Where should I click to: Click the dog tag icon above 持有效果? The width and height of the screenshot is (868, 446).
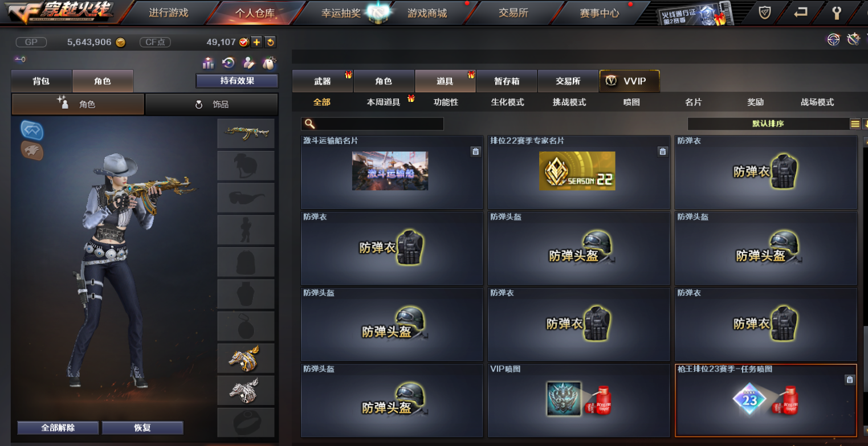[x=270, y=63]
